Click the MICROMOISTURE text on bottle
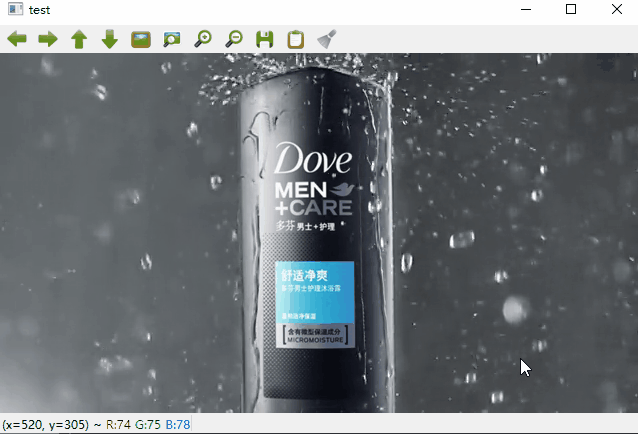This screenshot has height=434, width=638. point(315,340)
